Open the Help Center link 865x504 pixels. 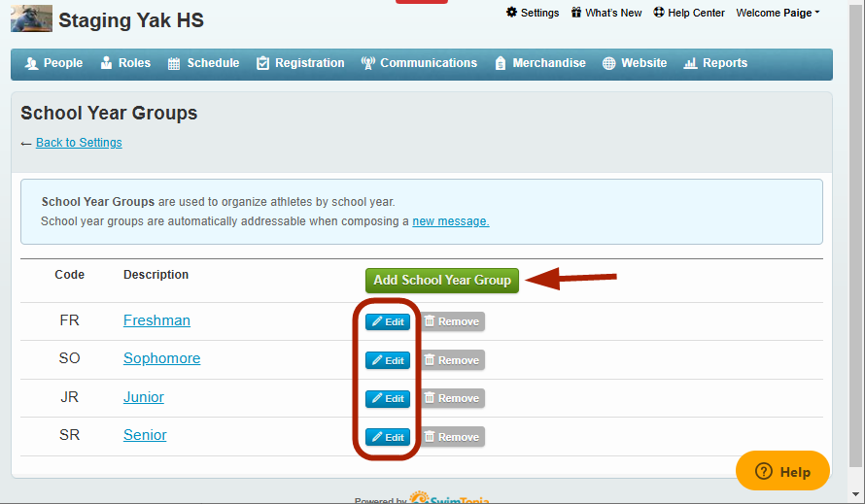(x=689, y=13)
